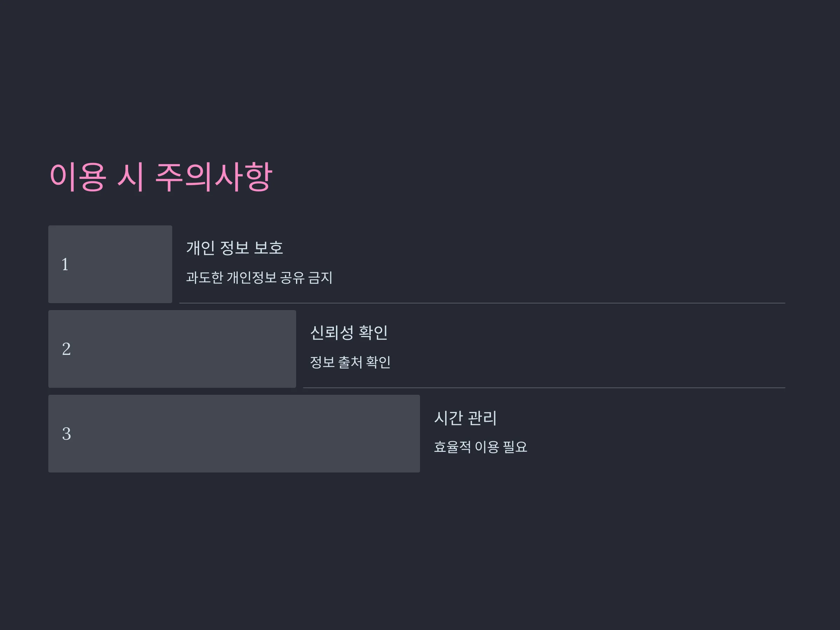Screen dimensions: 840x630
Task: Click the word 주의사항 in the title
Action: [x=214, y=177]
